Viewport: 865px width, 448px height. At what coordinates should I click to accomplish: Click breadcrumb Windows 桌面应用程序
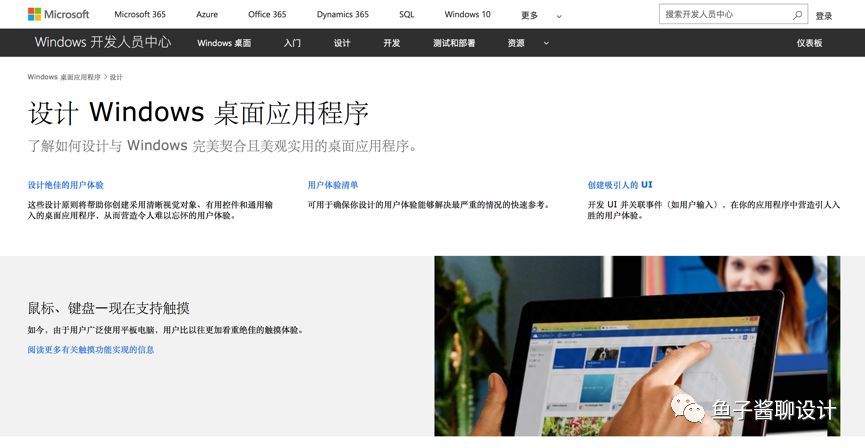(x=64, y=77)
